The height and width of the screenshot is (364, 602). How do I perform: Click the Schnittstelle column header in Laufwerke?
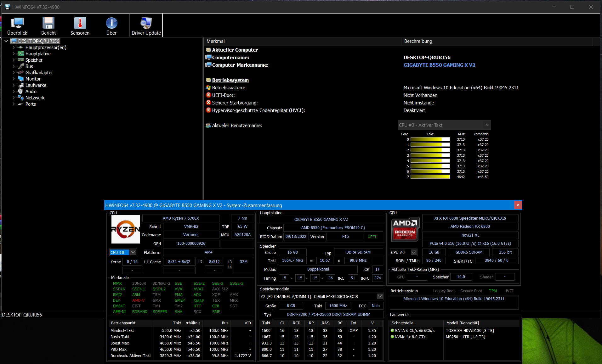point(416,323)
